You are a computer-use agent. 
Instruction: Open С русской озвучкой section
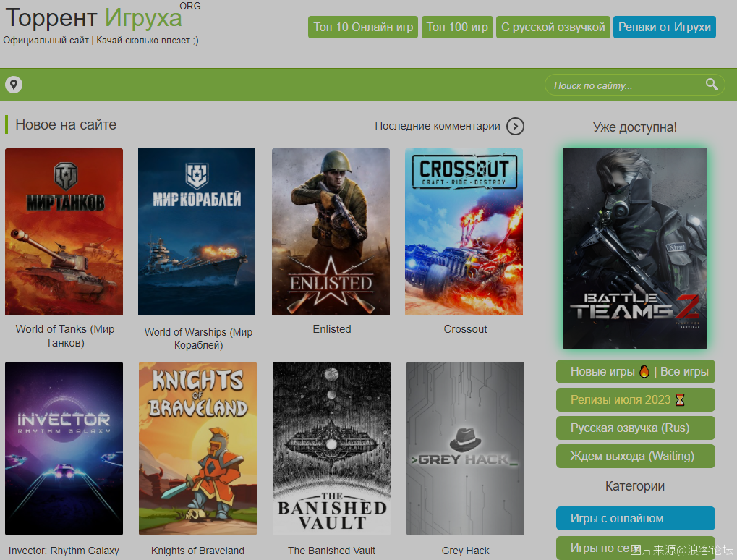[553, 27]
